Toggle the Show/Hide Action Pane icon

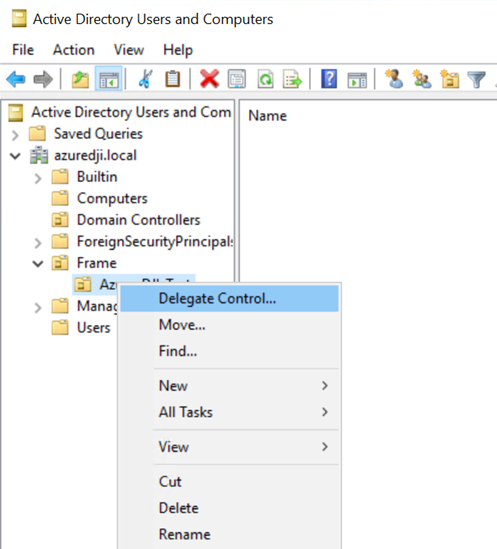coord(357,79)
